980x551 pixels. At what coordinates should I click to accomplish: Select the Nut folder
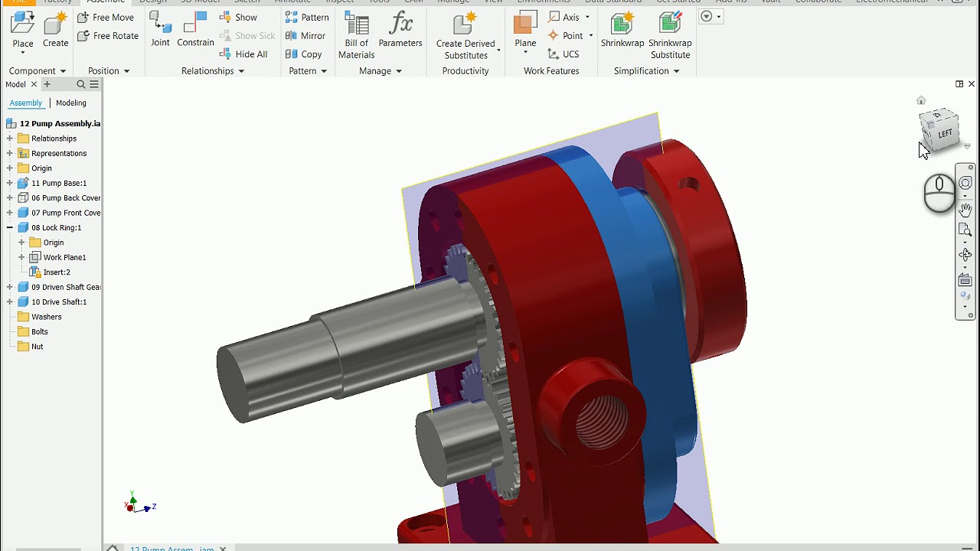point(31,346)
